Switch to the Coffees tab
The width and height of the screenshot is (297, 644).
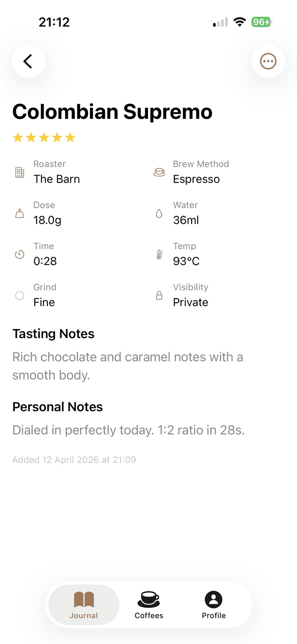(148, 605)
